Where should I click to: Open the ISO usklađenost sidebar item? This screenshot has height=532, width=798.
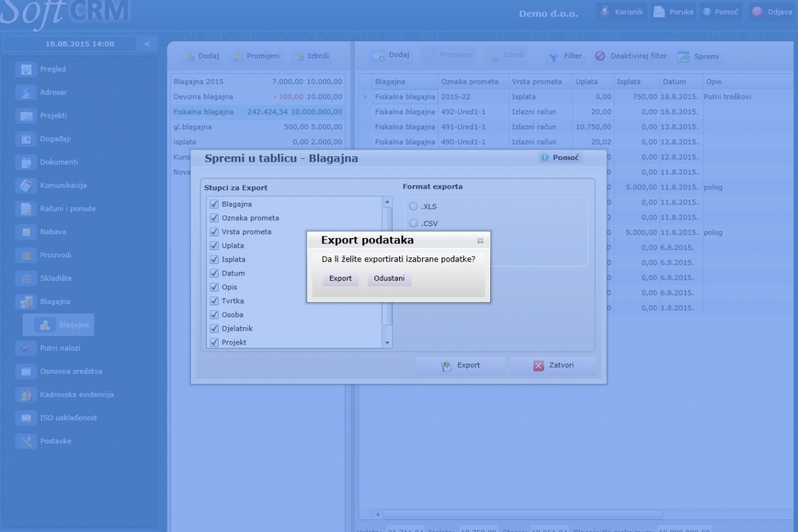[68, 418]
